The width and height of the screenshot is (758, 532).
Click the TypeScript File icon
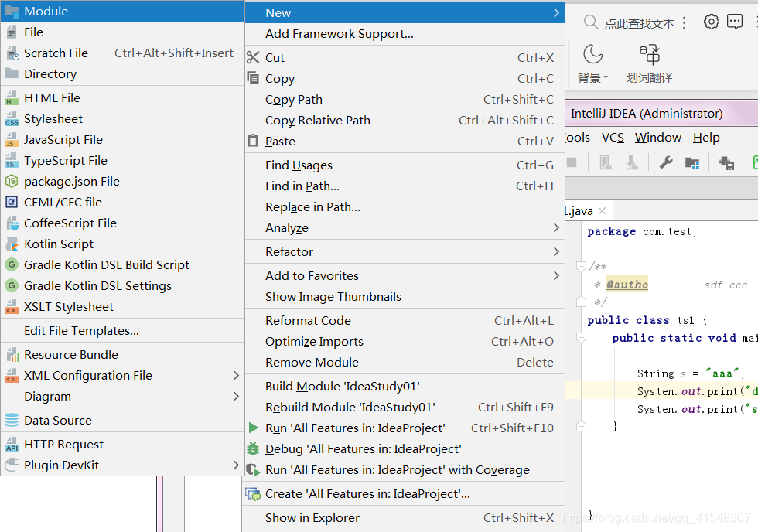click(12, 160)
